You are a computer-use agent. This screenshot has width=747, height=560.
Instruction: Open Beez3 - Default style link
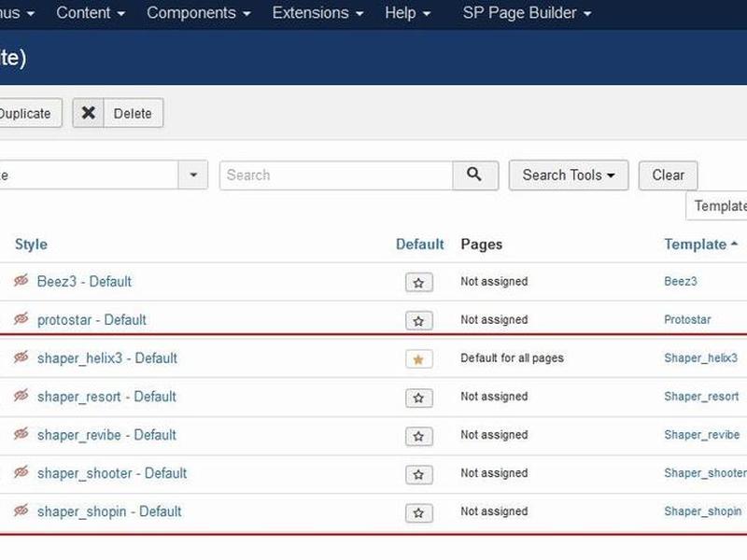pyautogui.click(x=84, y=282)
